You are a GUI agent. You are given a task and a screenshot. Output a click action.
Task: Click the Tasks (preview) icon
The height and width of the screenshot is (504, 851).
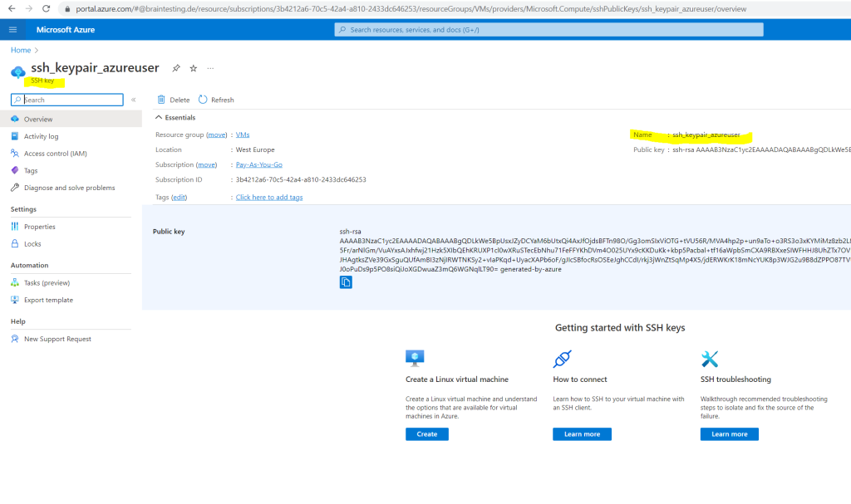click(15, 282)
